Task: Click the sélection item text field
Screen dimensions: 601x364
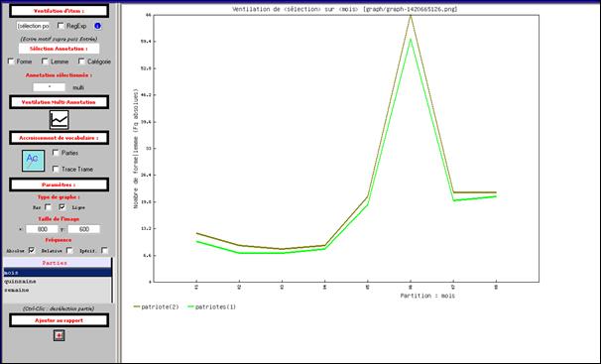Action: (33, 26)
